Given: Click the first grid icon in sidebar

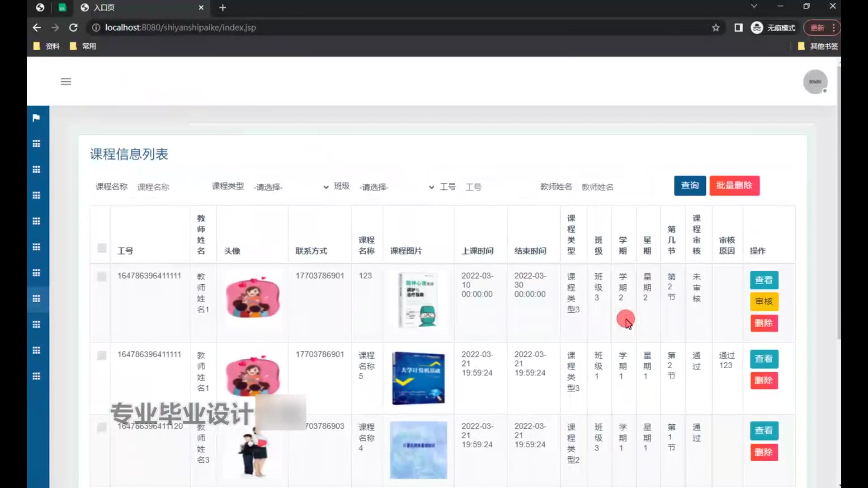Looking at the screenshot, I should click(x=37, y=144).
